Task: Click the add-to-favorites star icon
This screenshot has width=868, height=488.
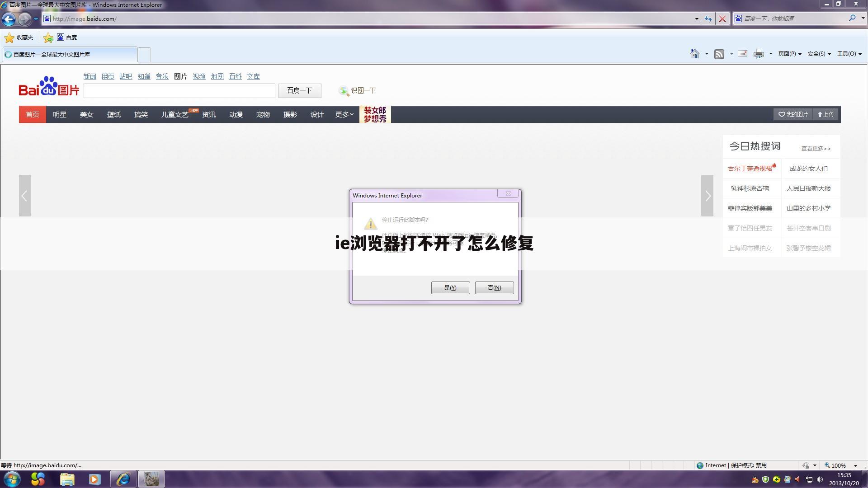Action: point(48,38)
